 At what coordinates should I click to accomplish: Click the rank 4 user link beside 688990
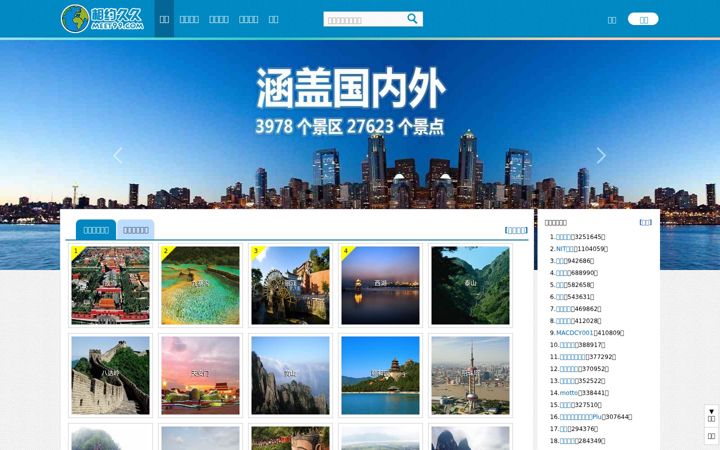coord(562,273)
